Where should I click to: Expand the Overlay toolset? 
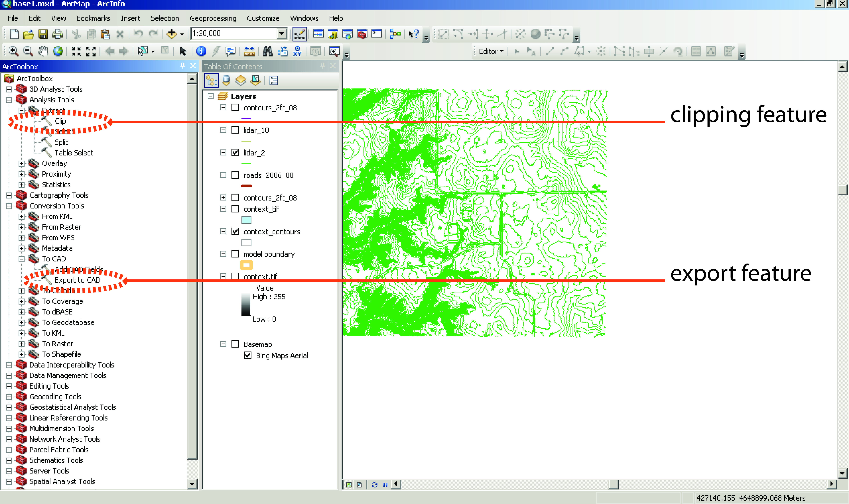[x=22, y=164]
